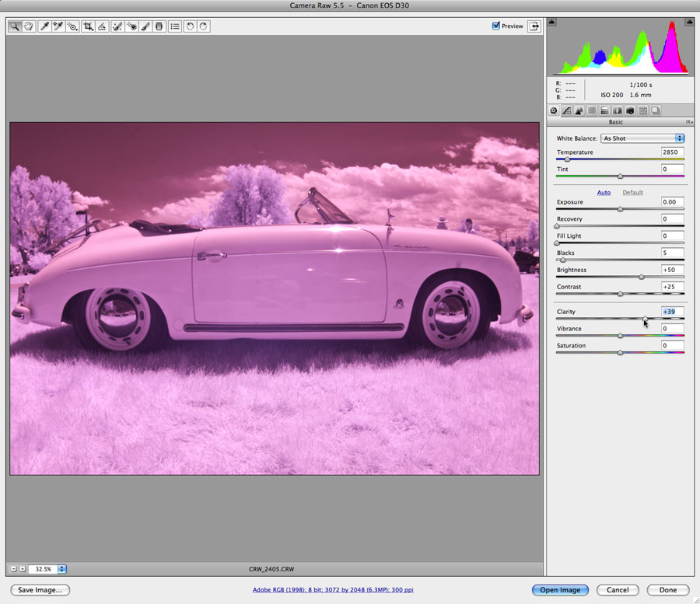Click the Brightness slider handle

click(x=642, y=277)
